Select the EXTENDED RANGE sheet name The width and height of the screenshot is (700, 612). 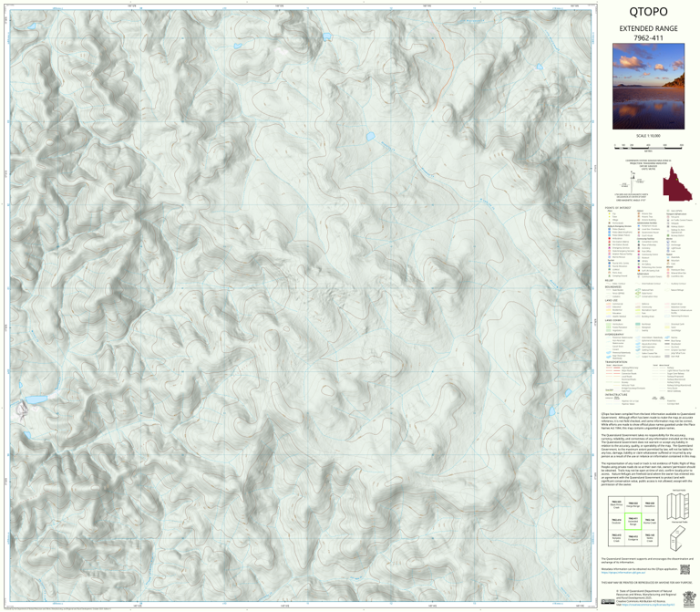click(x=648, y=28)
